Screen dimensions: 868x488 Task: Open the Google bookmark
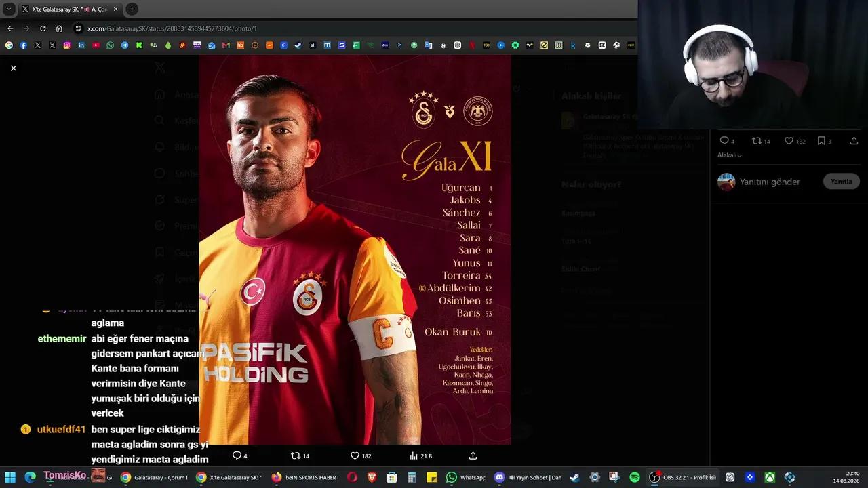click(9, 45)
